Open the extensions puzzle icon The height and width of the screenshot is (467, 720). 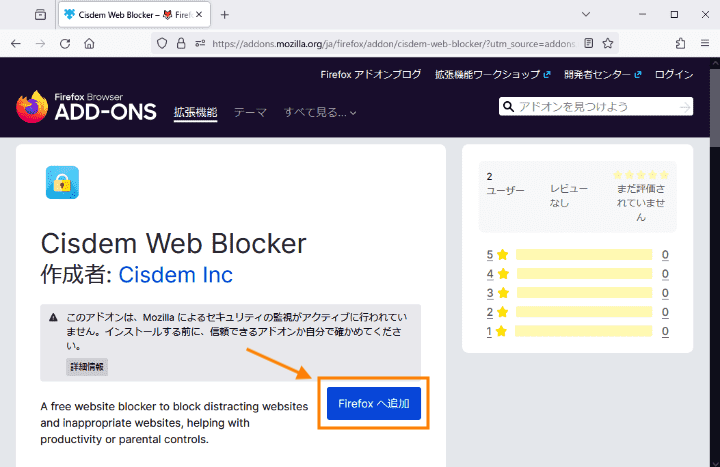681,44
